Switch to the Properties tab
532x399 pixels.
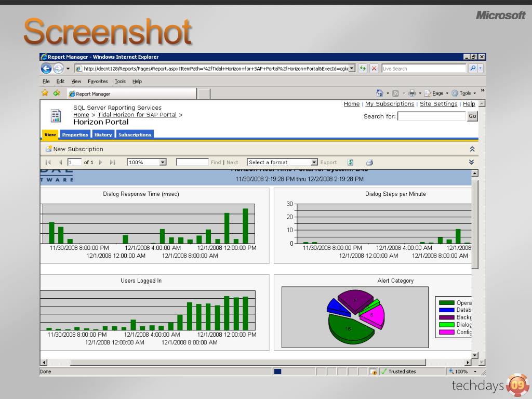click(x=75, y=135)
